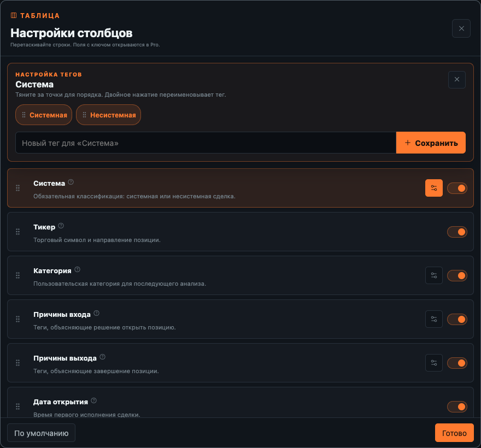The height and width of the screenshot is (448, 481).
Task: Open tag settings for Причины выхода
Action: point(434,363)
